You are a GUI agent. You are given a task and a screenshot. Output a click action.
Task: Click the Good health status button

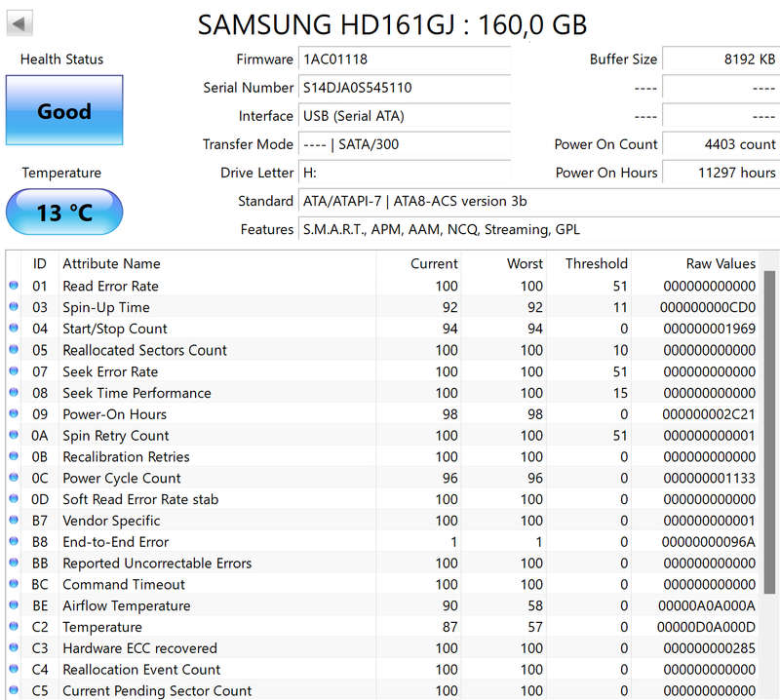64,110
